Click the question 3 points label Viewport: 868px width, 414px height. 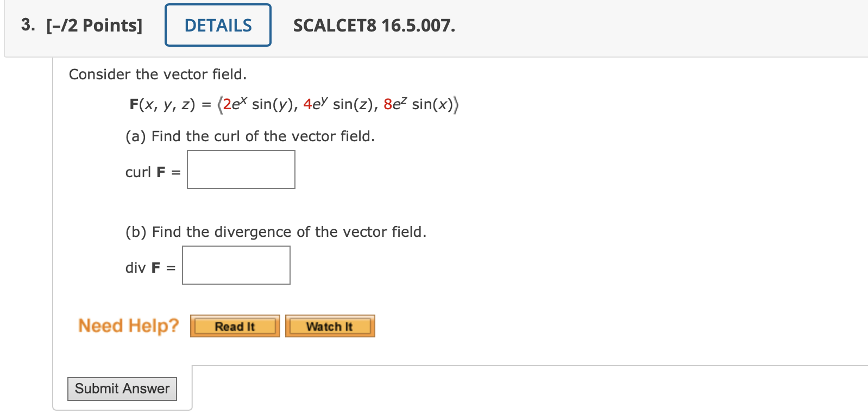point(82,26)
